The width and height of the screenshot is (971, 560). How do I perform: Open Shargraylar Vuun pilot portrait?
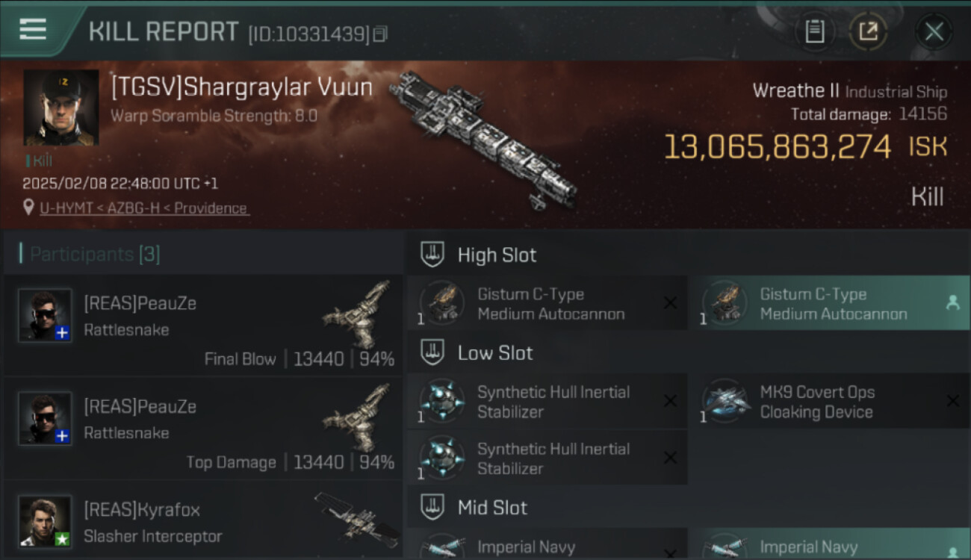pyautogui.click(x=61, y=108)
